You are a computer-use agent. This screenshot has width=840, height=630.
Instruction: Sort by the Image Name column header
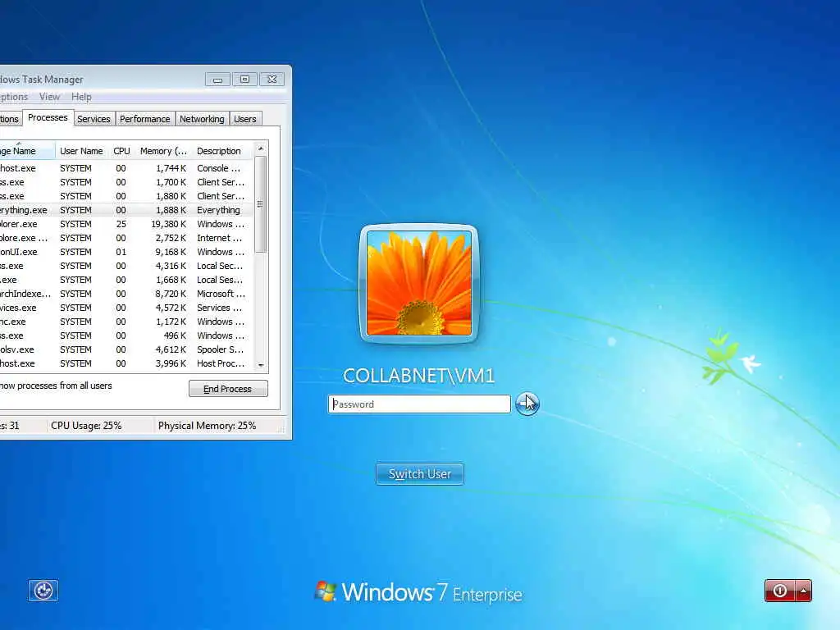pos(27,151)
